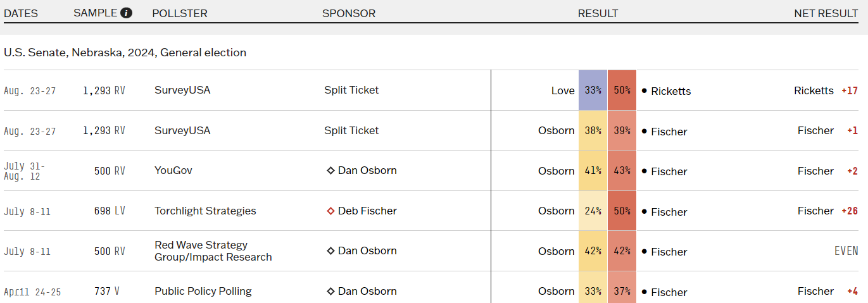Image resolution: width=868 pixels, height=303 pixels.
Task: Click the Dates column header
Action: (x=21, y=13)
